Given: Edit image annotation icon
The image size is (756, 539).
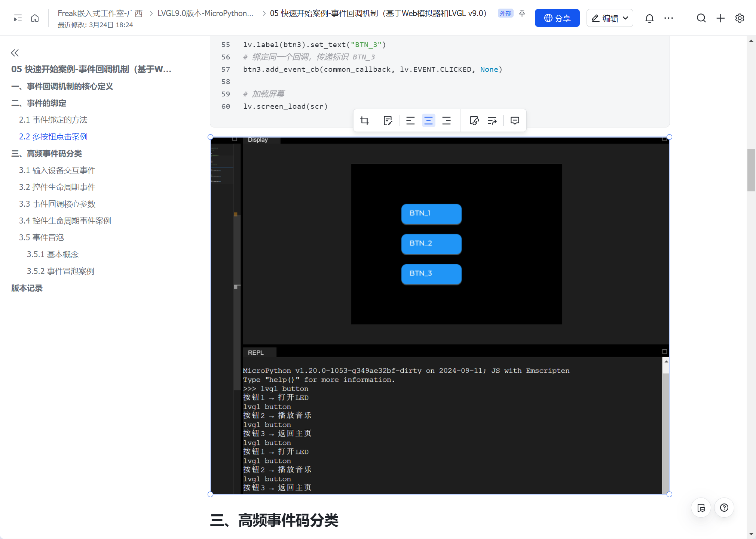Looking at the screenshot, I should (x=388, y=120).
